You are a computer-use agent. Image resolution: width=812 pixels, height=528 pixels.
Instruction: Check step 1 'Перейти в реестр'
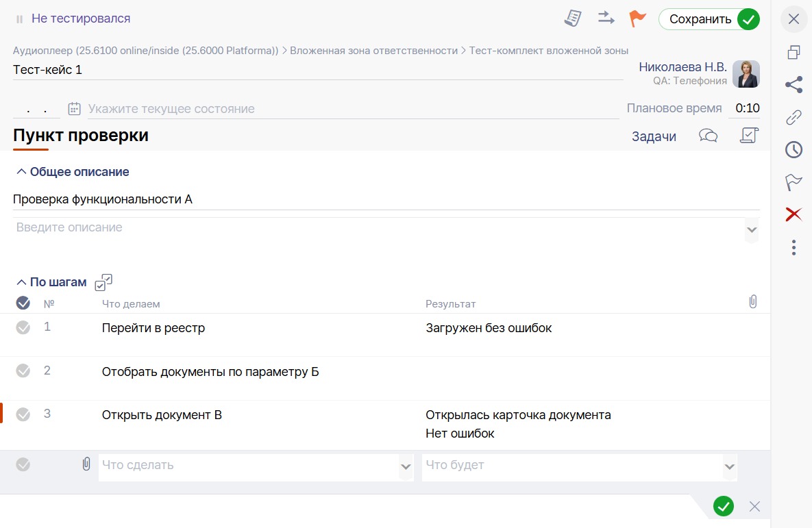(23, 328)
